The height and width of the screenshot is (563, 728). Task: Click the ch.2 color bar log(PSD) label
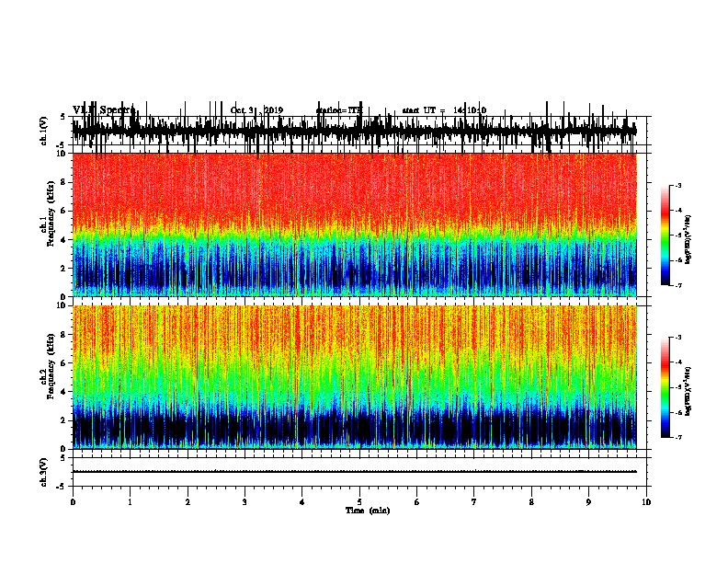pyautogui.click(x=688, y=391)
